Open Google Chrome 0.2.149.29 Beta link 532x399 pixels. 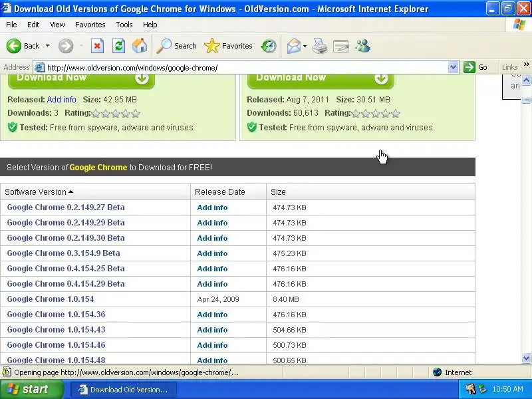click(66, 223)
